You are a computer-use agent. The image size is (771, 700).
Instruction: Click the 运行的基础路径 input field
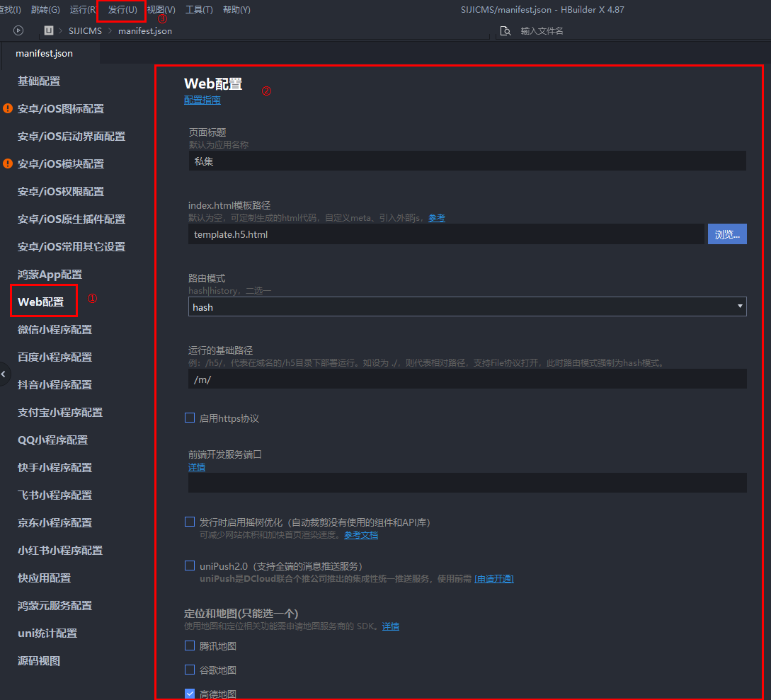467,379
